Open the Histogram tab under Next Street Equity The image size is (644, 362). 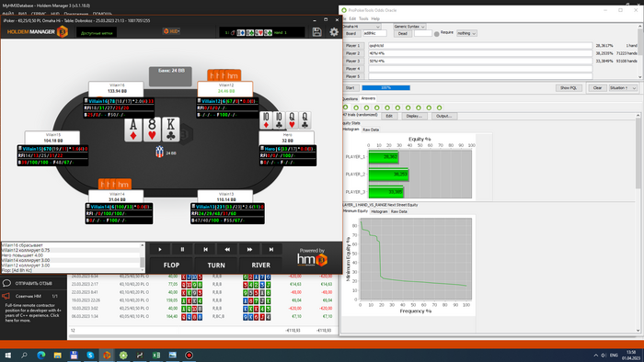pyautogui.click(x=379, y=211)
